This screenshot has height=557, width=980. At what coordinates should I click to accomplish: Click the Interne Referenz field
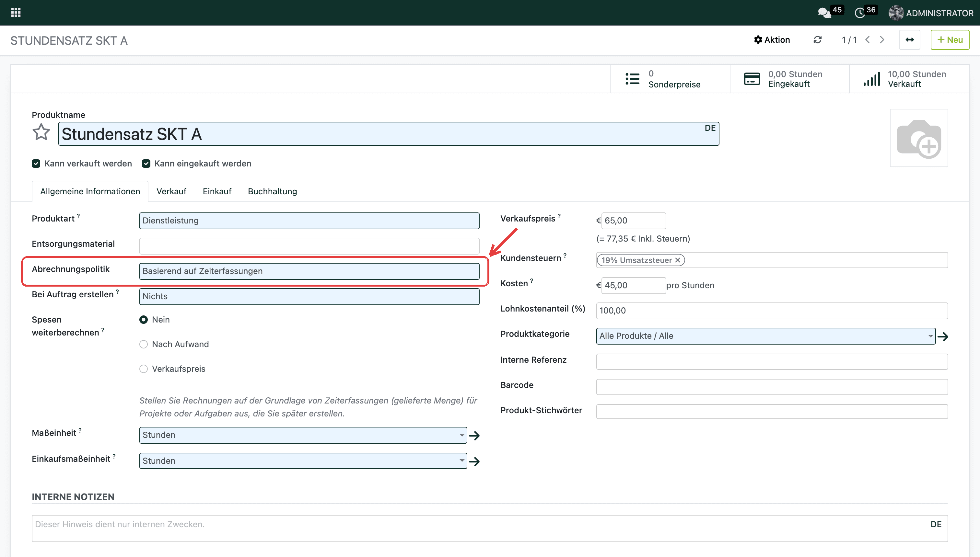click(772, 361)
